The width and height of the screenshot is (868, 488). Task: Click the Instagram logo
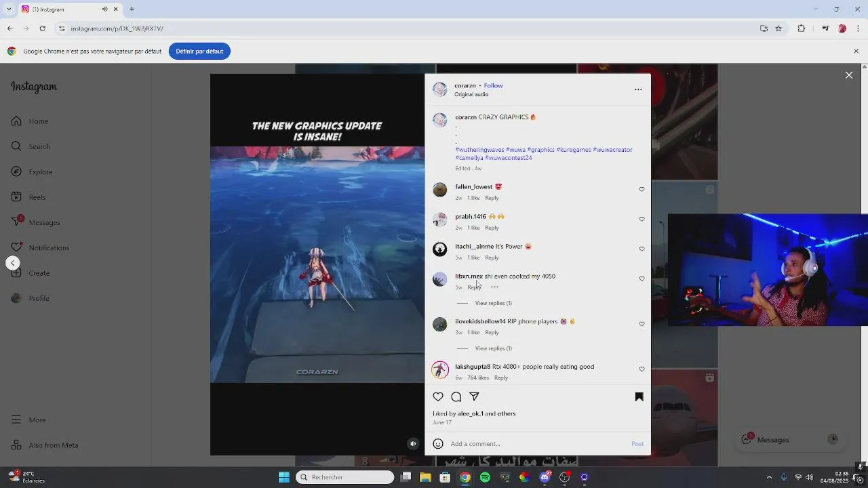pos(34,87)
